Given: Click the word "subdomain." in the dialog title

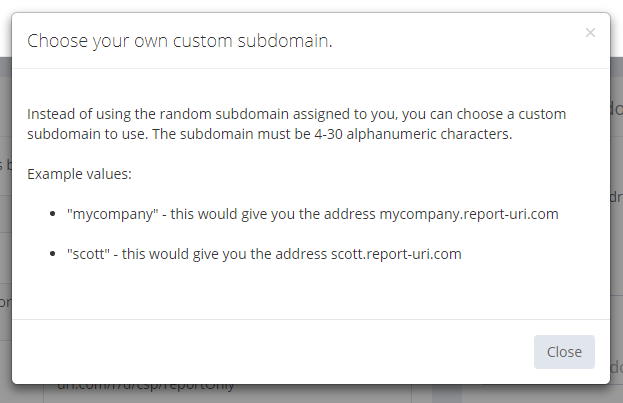Looking at the screenshot, I should pos(286,41).
